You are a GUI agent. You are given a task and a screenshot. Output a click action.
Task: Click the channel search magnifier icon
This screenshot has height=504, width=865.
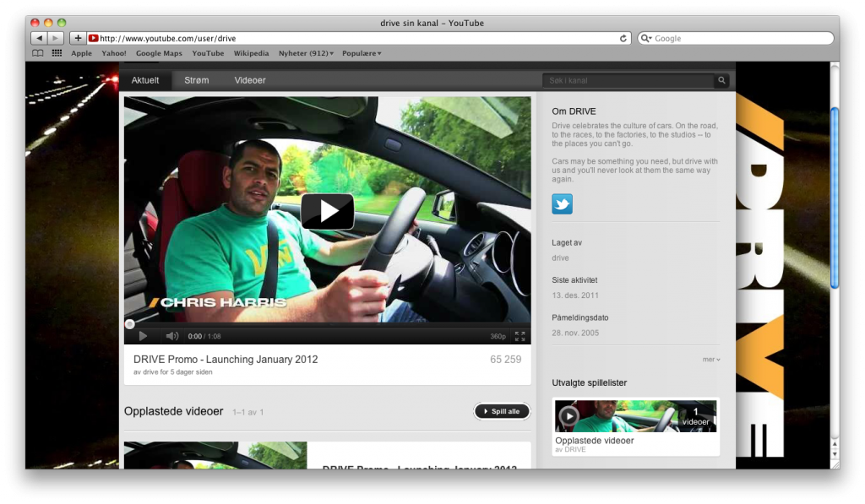tap(721, 80)
